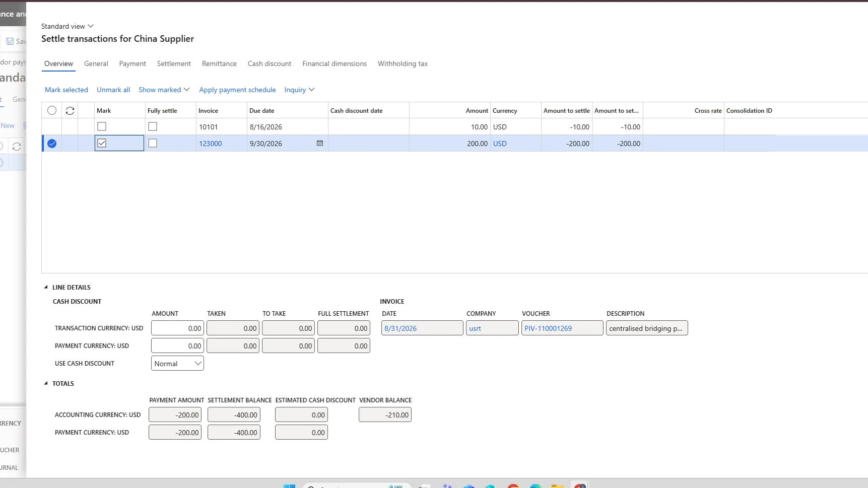Open the Settlement tab
The height and width of the screenshot is (488, 868).
pyautogui.click(x=174, y=64)
